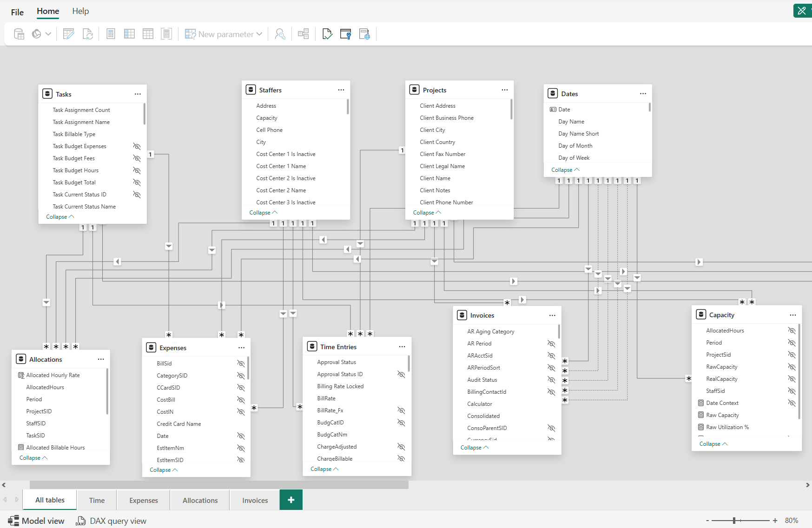Click the New column icon
The width and height of the screenshot is (812, 528).
click(129, 34)
